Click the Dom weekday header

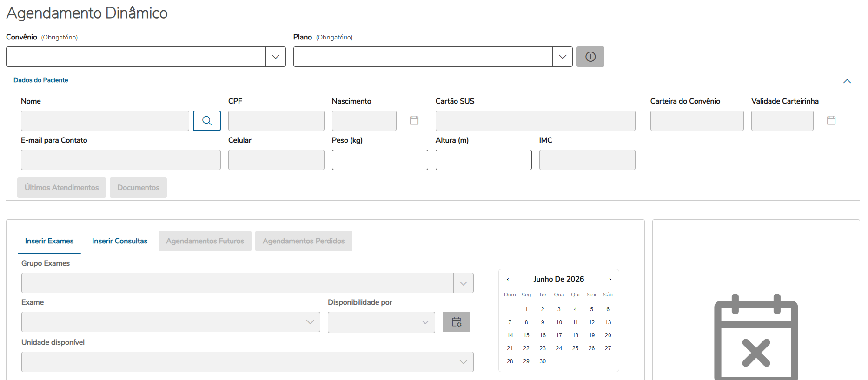pos(510,295)
